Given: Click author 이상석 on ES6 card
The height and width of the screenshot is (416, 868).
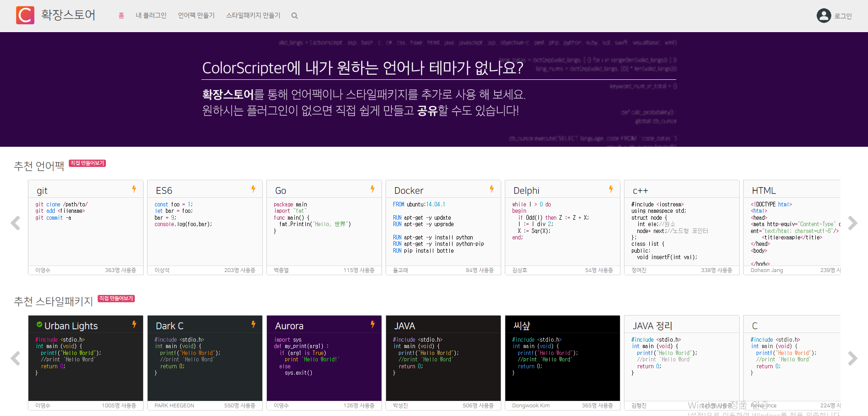Looking at the screenshot, I should (x=162, y=270).
